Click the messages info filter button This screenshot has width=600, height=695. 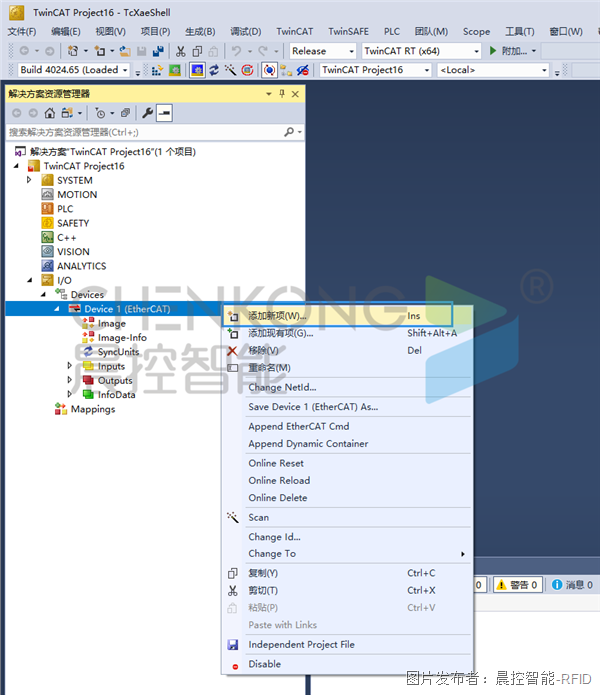tap(572, 585)
